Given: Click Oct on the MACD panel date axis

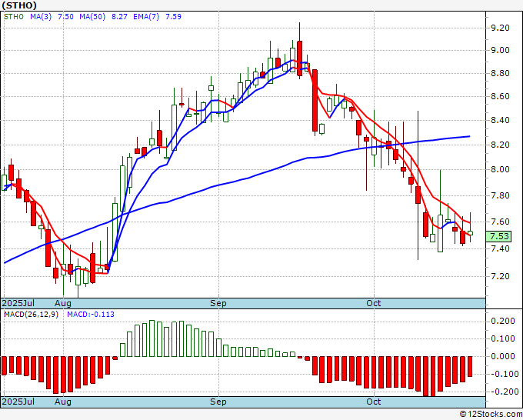Looking at the screenshot, I should (x=373, y=402).
